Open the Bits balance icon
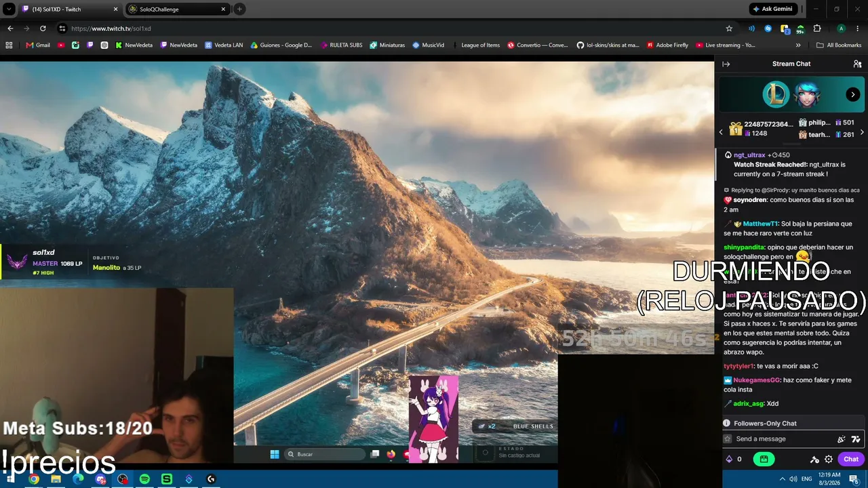Viewport: 868px width, 488px height. (x=729, y=459)
